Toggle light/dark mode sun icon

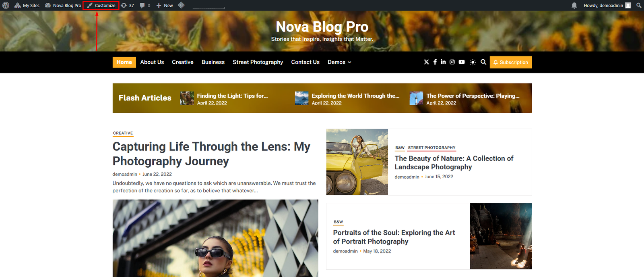click(x=473, y=62)
